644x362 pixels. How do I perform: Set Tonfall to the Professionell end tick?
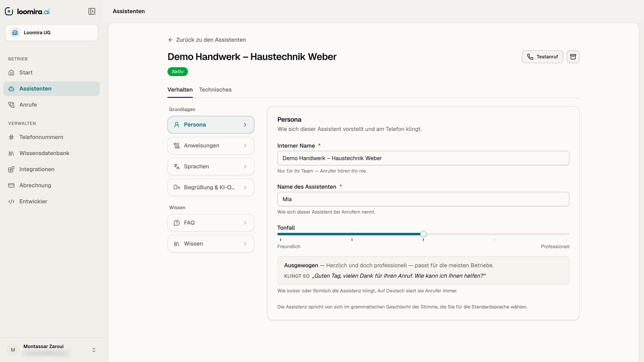click(x=566, y=240)
